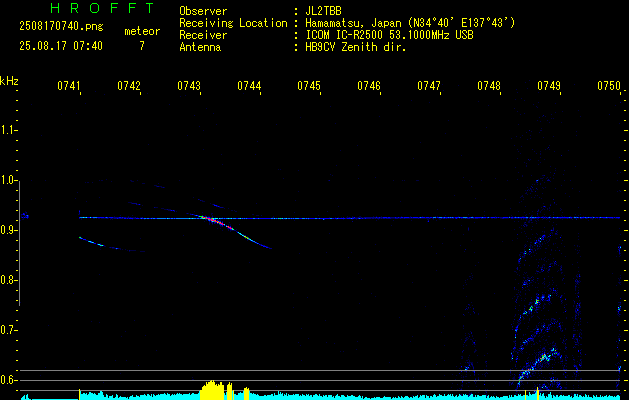
Task: Select the filename 2508170740.png
Action: (x=61, y=26)
